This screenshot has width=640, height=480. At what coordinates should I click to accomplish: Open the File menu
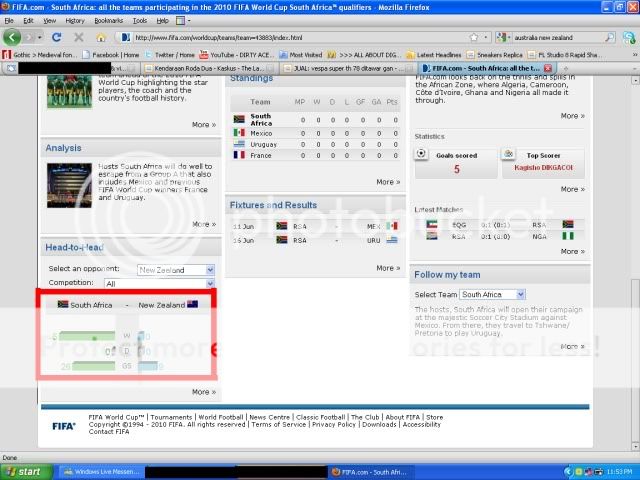click(x=9, y=20)
